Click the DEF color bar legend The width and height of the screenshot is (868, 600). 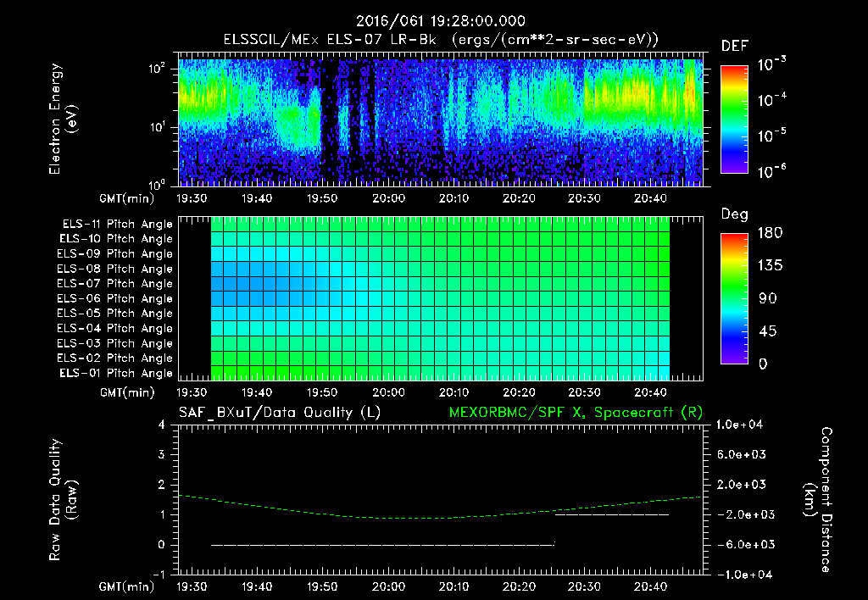coord(734,119)
